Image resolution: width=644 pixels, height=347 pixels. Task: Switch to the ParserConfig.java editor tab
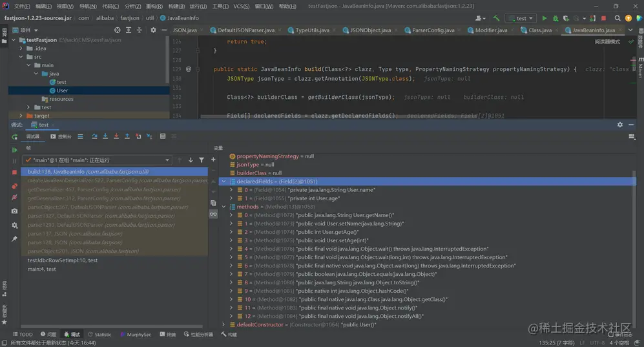tap(433, 30)
